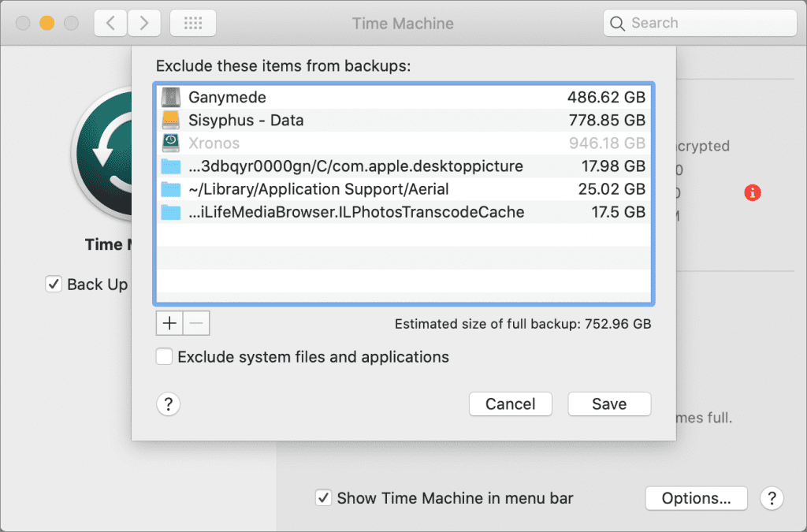
Task: Click the folder icon for ILPhotosTranscodeCache
Action: tap(169, 212)
